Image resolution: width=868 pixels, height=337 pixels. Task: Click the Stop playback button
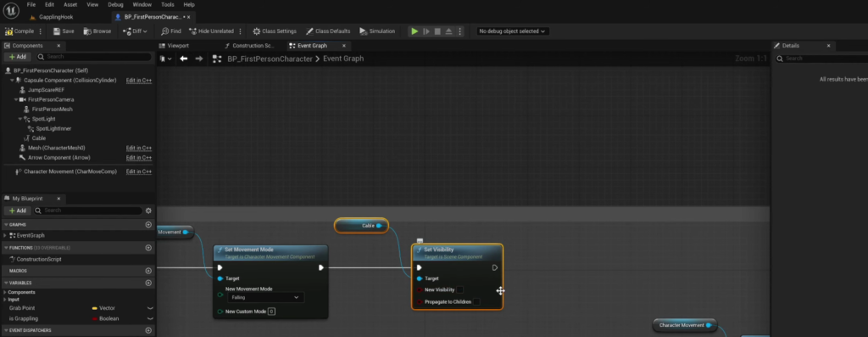click(x=437, y=31)
